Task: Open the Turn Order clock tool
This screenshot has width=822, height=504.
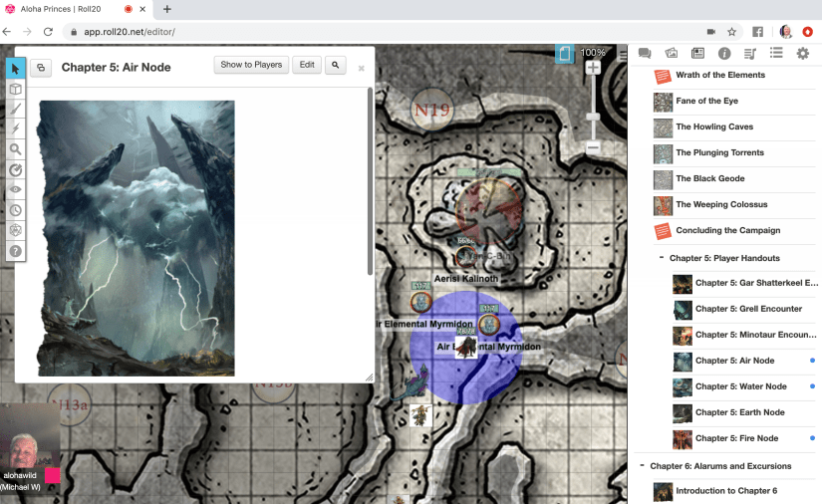Action: click(x=15, y=210)
